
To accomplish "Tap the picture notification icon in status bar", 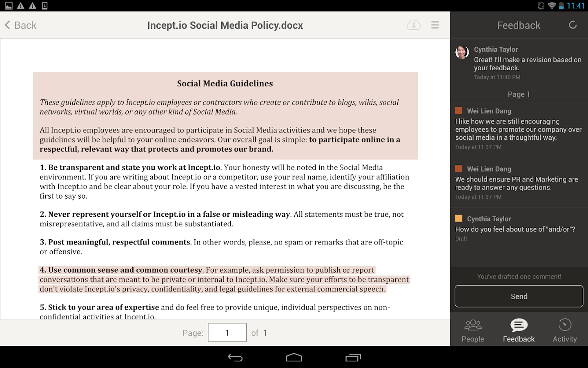I will click(9, 6).
